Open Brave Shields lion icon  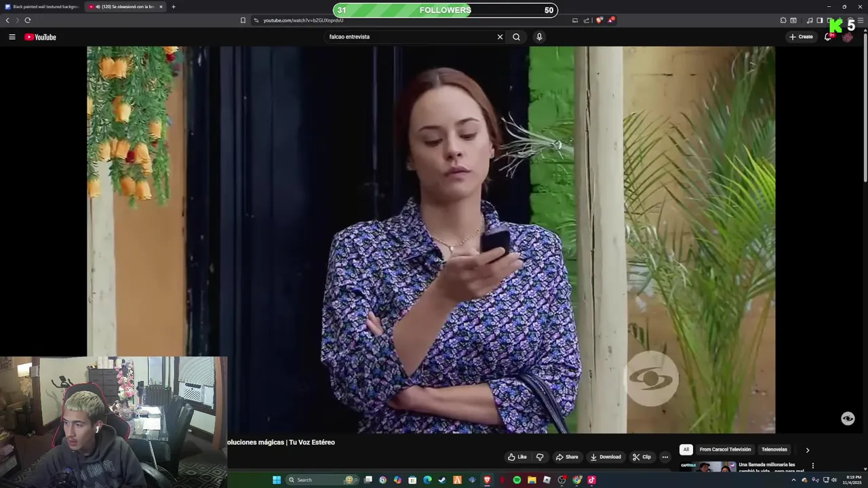(x=599, y=20)
